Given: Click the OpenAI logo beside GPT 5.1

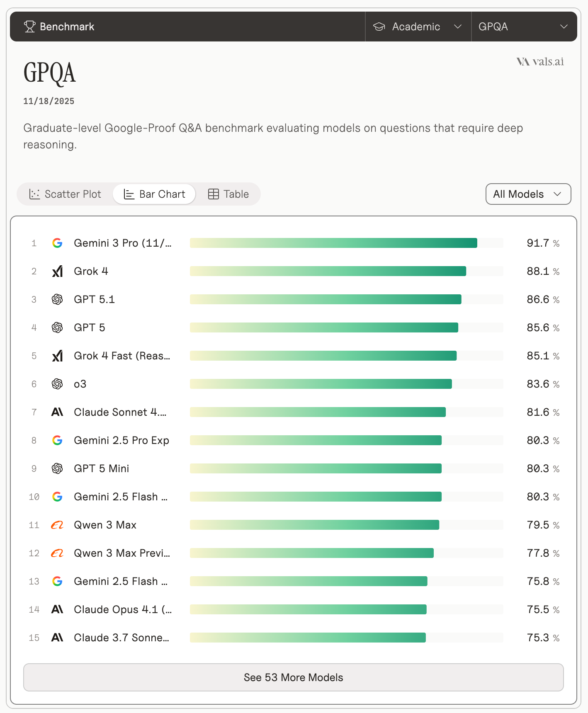Looking at the screenshot, I should 57,299.
